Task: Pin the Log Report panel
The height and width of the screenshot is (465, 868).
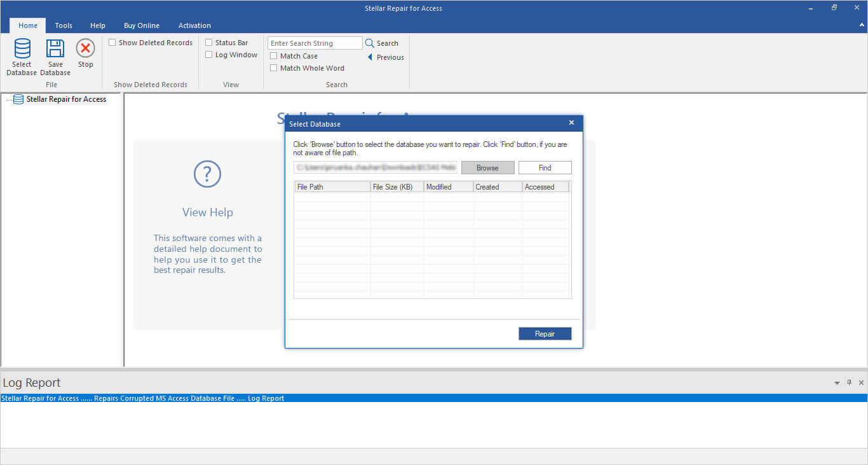Action: [x=849, y=383]
